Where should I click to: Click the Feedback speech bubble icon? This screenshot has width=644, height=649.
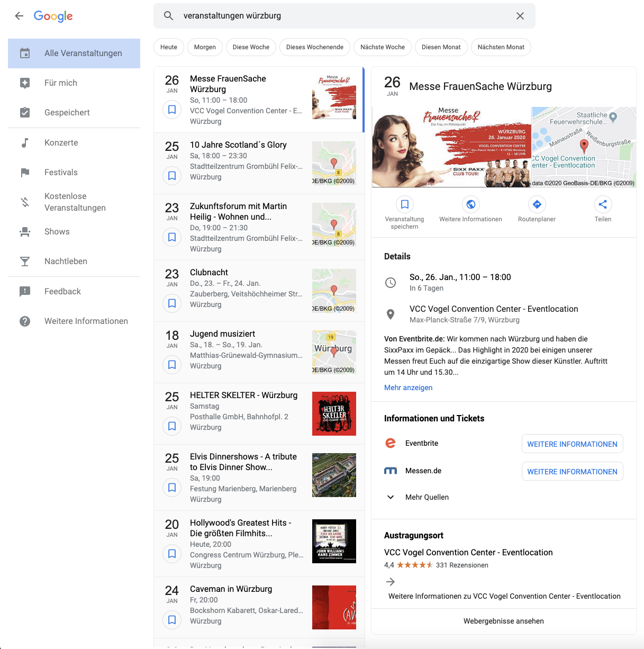[x=25, y=292]
